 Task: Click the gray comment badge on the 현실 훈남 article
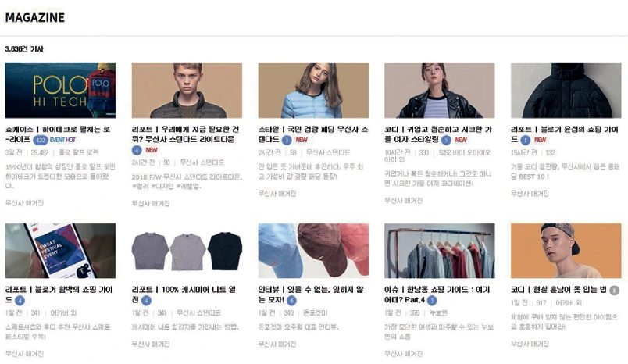(x=615, y=291)
